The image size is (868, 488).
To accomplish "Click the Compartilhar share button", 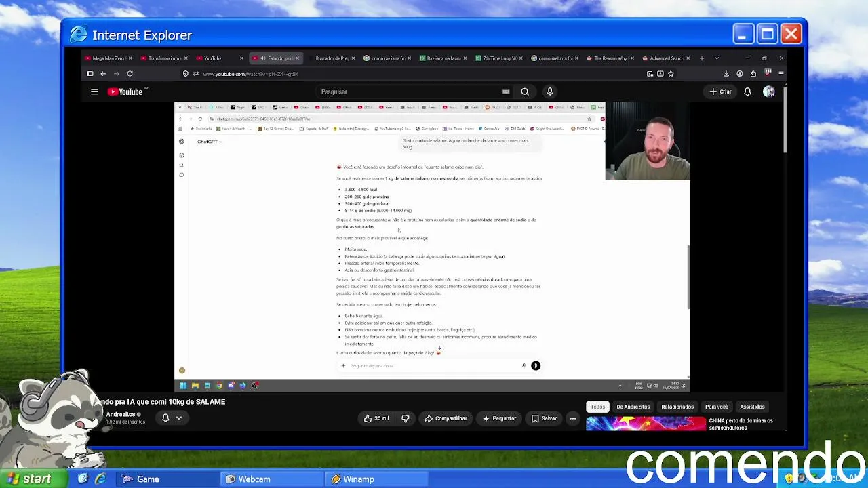I will [446, 418].
